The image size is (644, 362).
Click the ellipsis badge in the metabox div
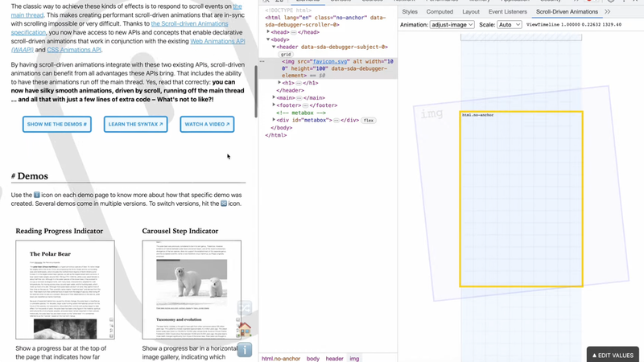click(336, 120)
